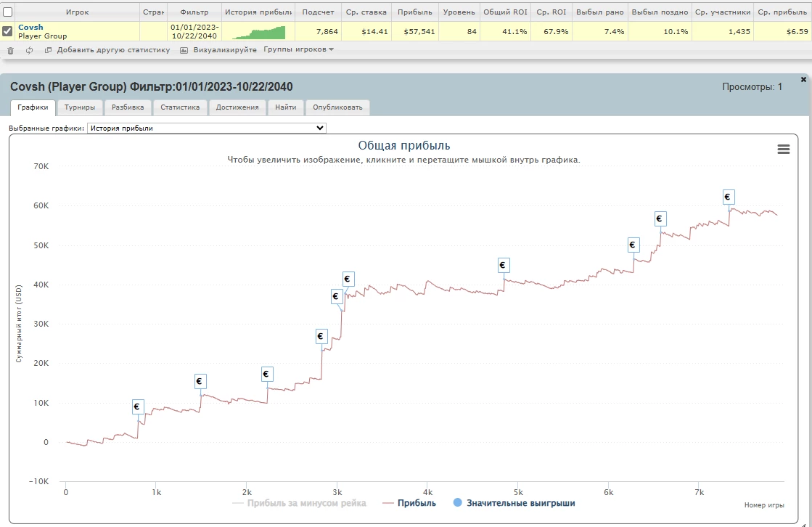The image size is (812, 527).
Task: Click the euro marker near game 5k
Action: (x=503, y=266)
